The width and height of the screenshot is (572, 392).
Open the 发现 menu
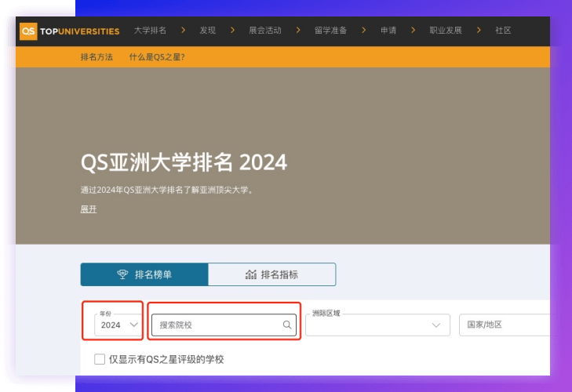click(208, 31)
